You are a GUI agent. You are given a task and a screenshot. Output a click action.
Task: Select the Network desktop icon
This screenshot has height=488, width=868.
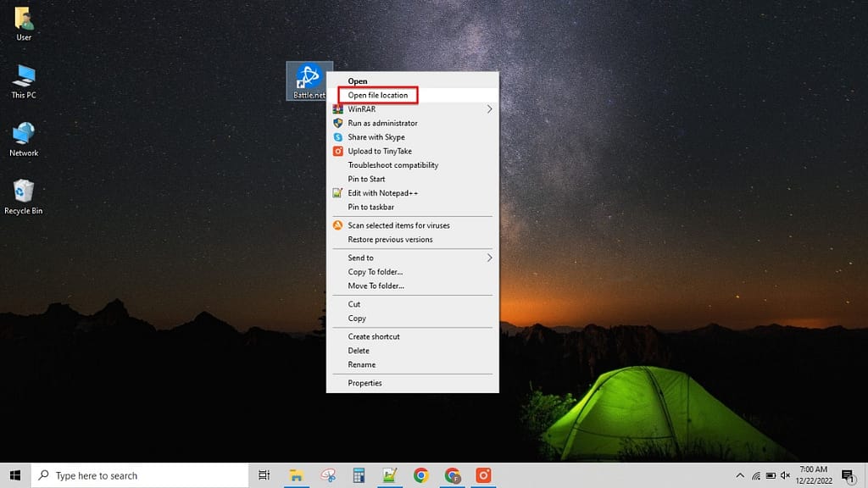tap(24, 140)
